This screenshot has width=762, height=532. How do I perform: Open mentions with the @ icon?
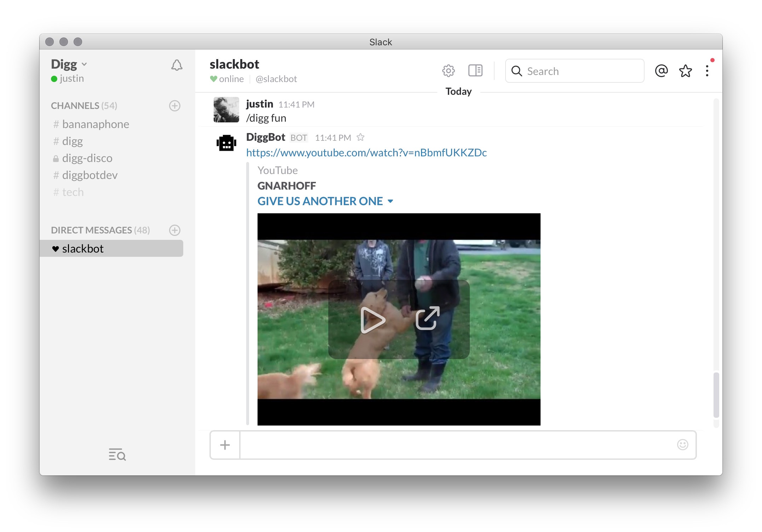[x=661, y=71]
